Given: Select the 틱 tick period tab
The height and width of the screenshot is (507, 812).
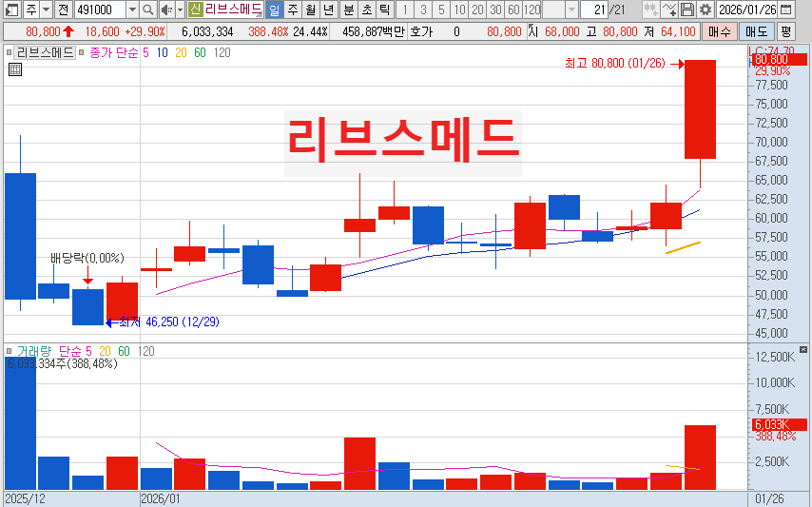Looking at the screenshot, I should [384, 10].
